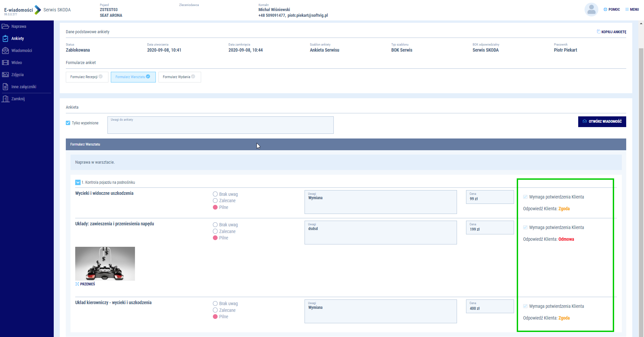Select Brak uwag for Wycieki i widoczne uszkodzenia
This screenshot has height=337, width=644.
tap(215, 194)
